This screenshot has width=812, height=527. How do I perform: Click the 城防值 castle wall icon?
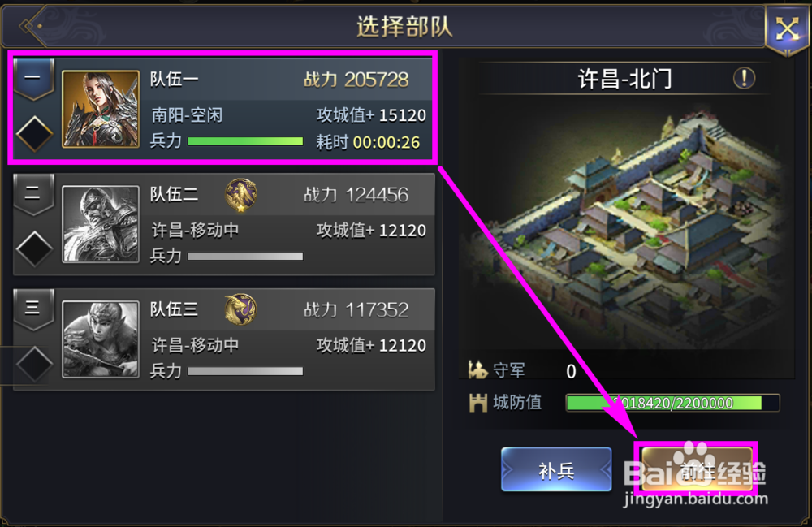click(478, 402)
